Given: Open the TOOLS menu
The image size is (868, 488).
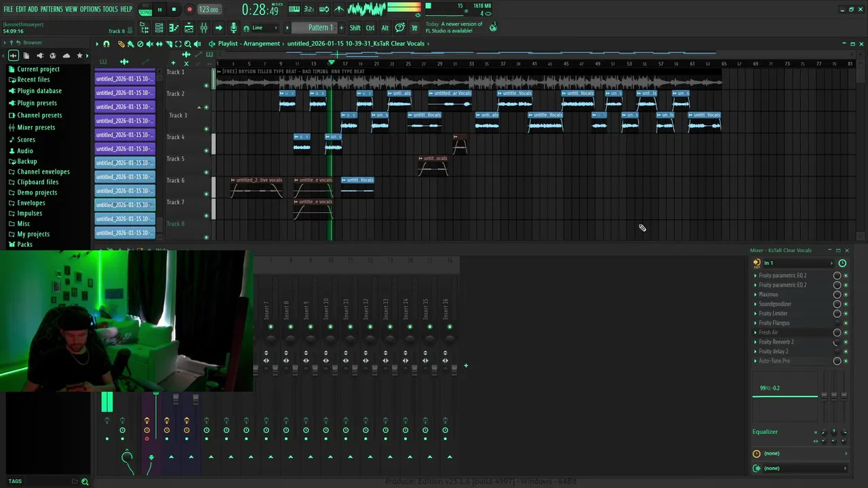Looking at the screenshot, I should 110,9.
